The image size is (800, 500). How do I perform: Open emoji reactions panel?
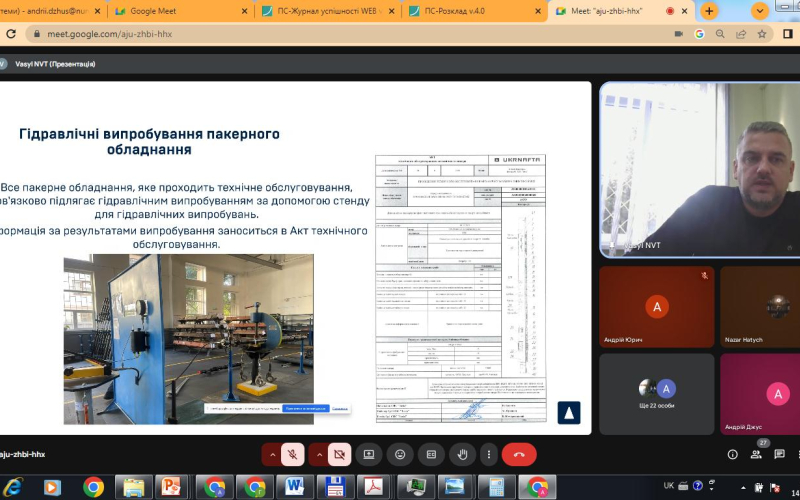[400, 454]
